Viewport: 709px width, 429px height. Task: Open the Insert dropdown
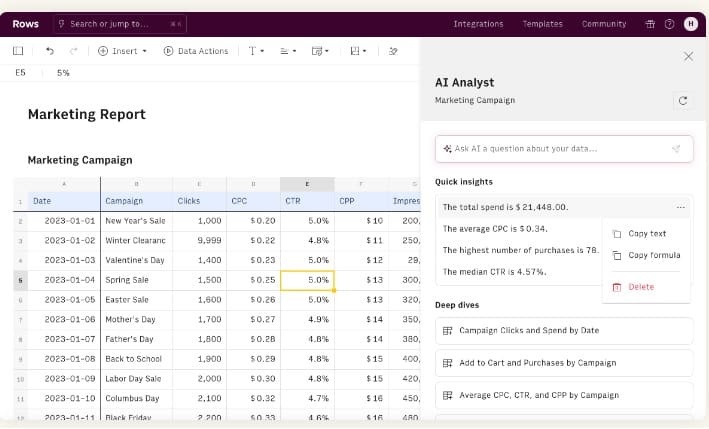point(123,51)
